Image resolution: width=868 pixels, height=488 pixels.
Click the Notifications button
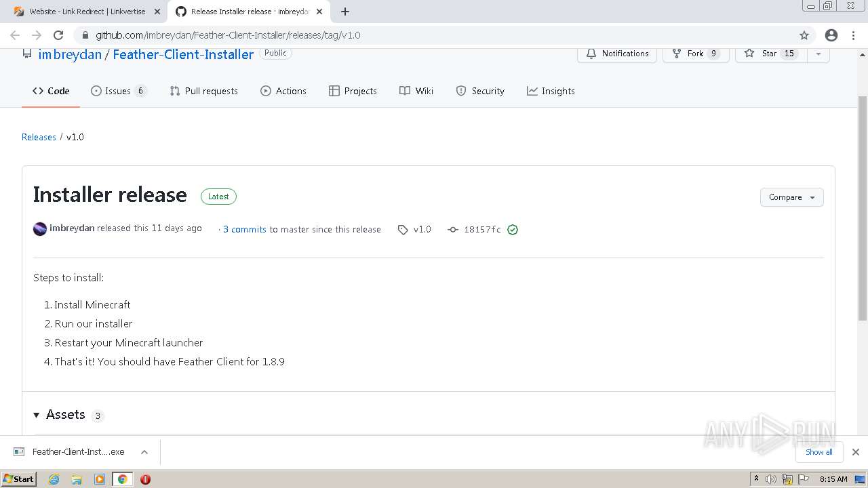click(617, 54)
